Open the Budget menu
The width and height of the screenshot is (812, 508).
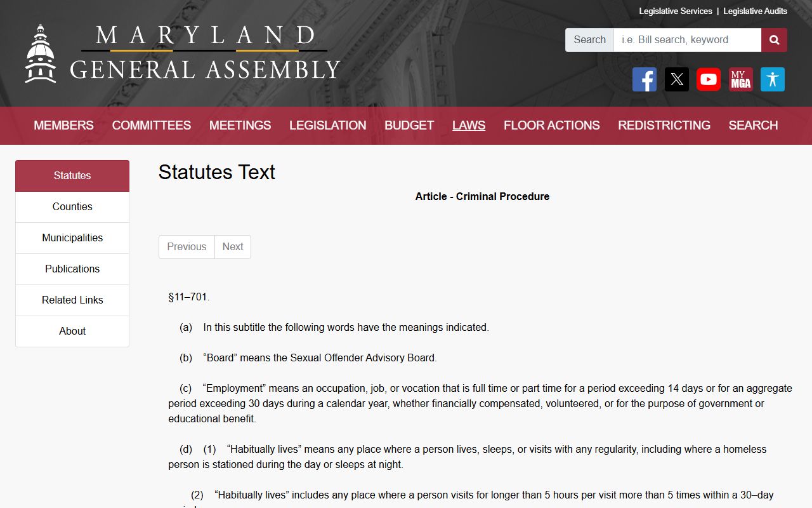click(409, 126)
